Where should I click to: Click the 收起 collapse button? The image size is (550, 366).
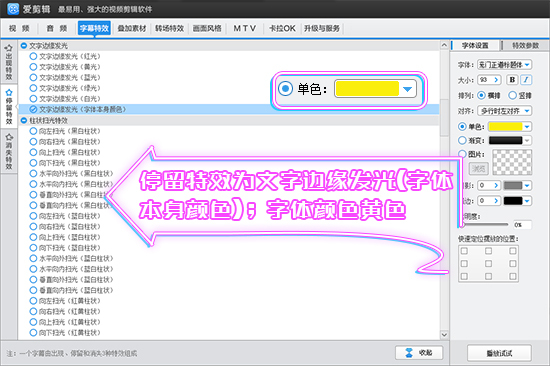[x=419, y=353]
